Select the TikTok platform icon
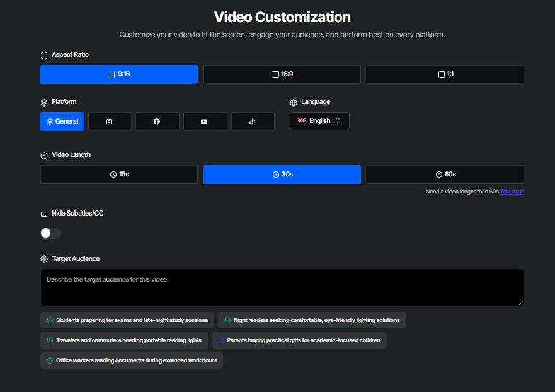The height and width of the screenshot is (392, 555). 253,121
